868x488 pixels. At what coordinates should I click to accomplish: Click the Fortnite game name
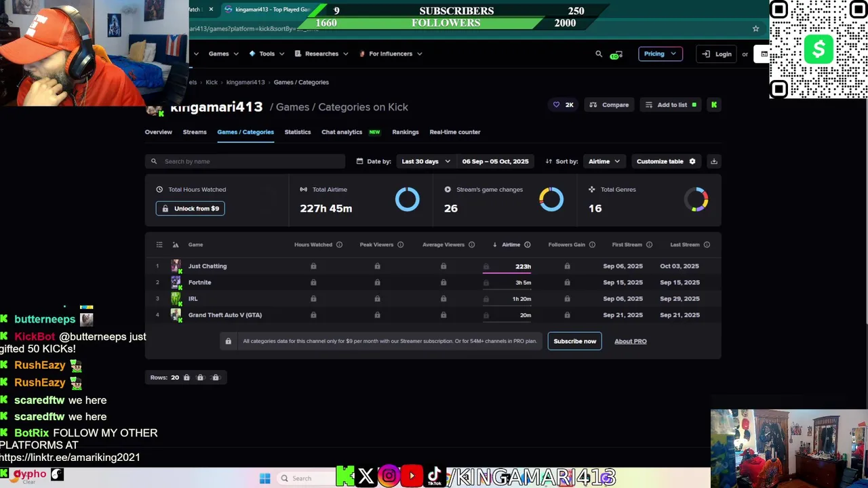200,283
